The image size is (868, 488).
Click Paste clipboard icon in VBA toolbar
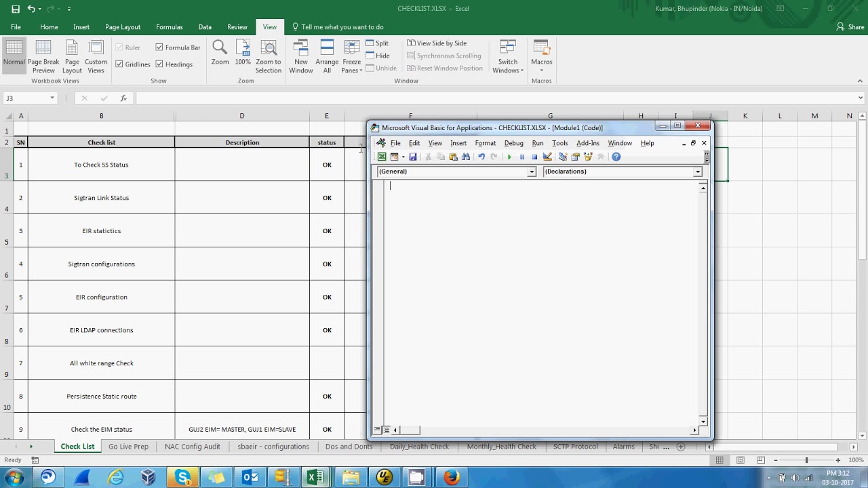click(x=453, y=157)
